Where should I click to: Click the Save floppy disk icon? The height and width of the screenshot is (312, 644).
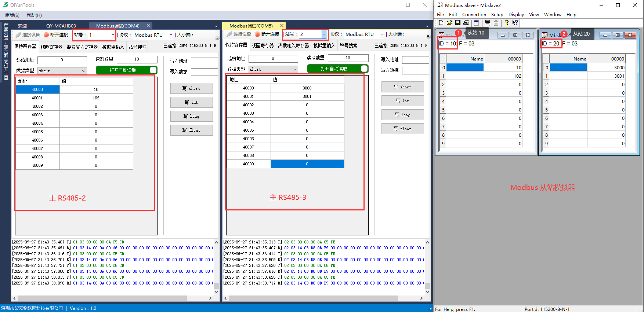point(458,23)
